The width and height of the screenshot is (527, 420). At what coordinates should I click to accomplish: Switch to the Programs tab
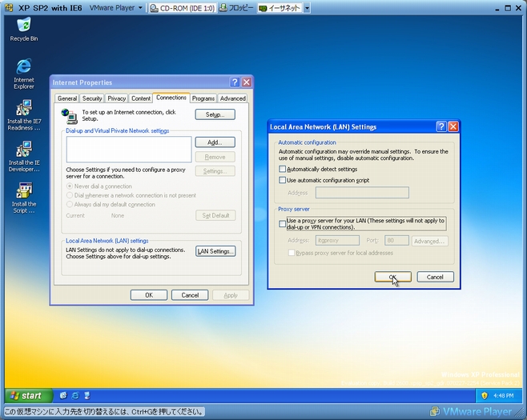pyautogui.click(x=203, y=98)
